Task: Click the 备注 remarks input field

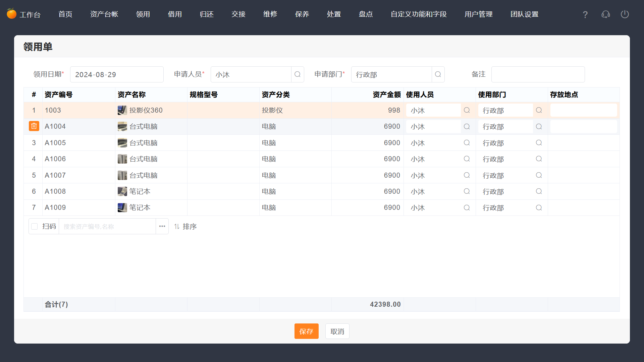Action: [538, 74]
